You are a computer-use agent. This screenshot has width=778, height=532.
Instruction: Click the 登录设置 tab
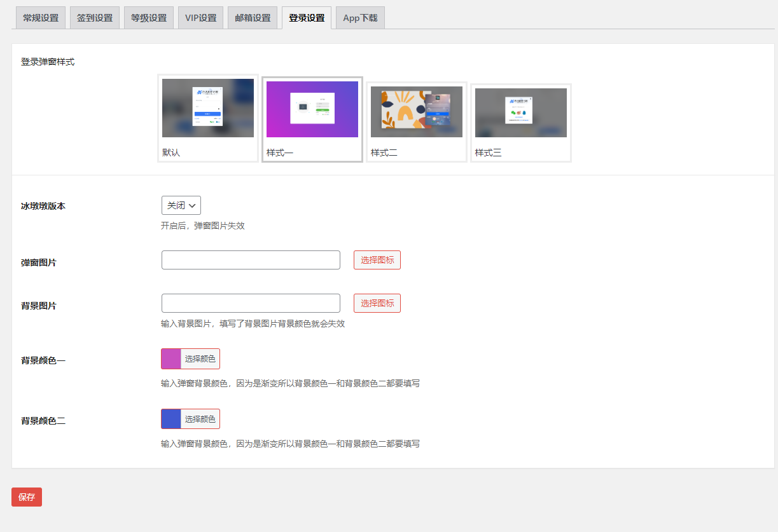pos(307,18)
